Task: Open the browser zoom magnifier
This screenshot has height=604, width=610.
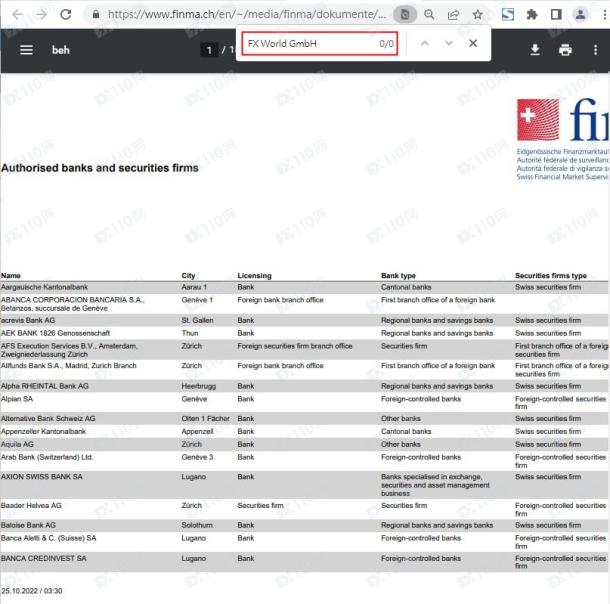Action: click(x=429, y=15)
